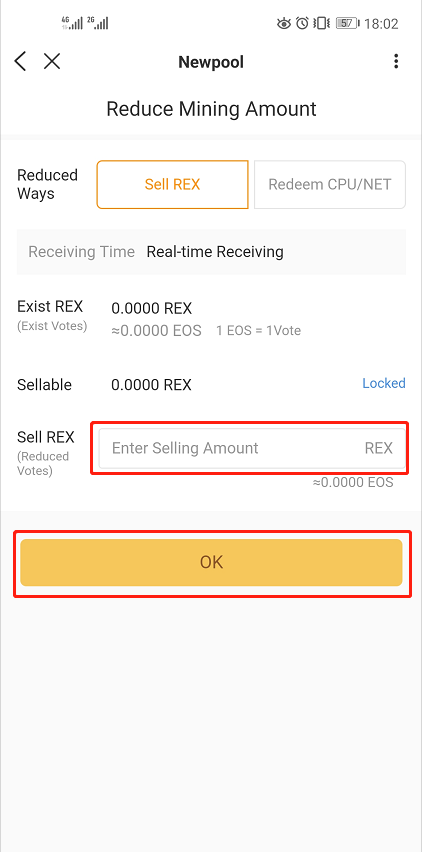422x852 pixels.
Task: Go back using the left arrow
Action: pyautogui.click(x=20, y=61)
